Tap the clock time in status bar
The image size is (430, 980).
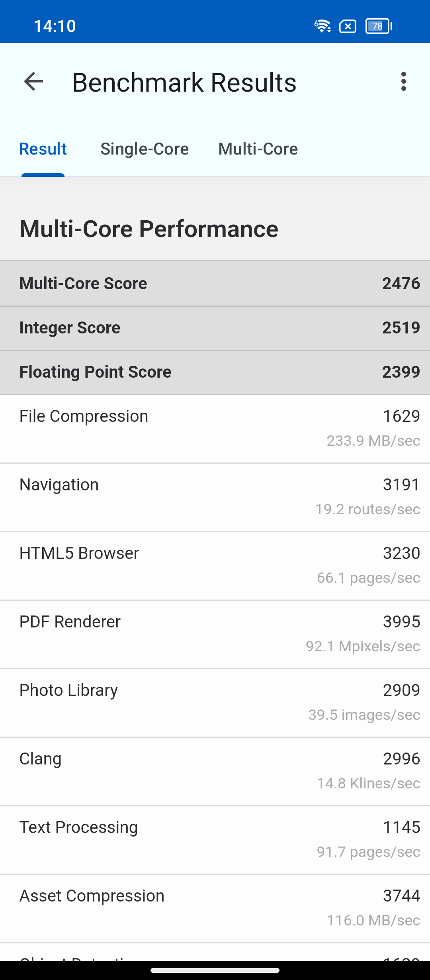point(55,26)
